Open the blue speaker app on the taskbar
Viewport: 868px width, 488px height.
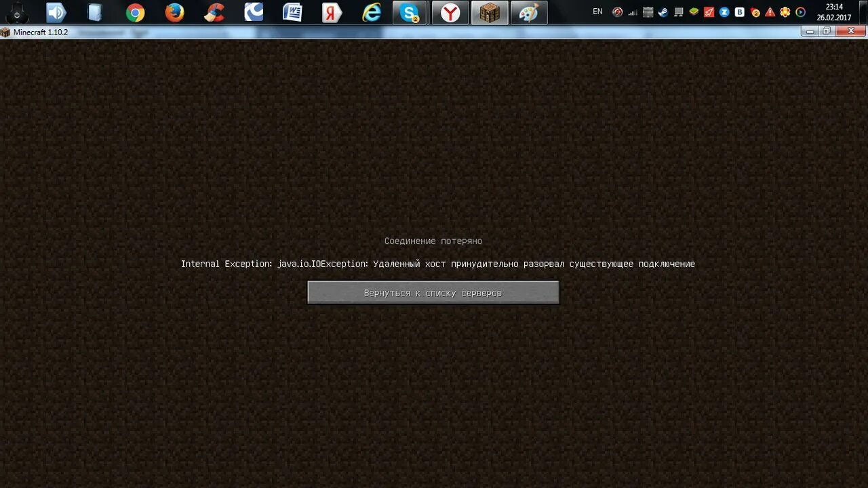[x=56, y=12]
